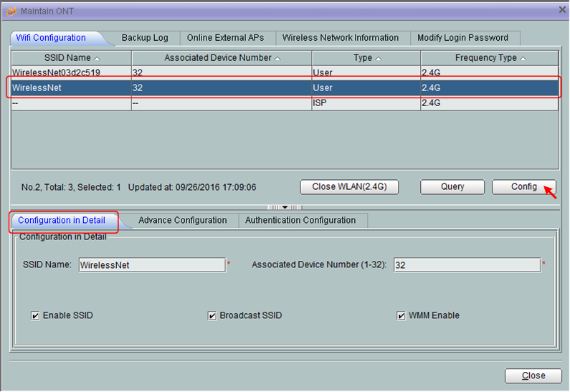
Task: Close the dialog with the title bar X
Action: click(x=561, y=10)
